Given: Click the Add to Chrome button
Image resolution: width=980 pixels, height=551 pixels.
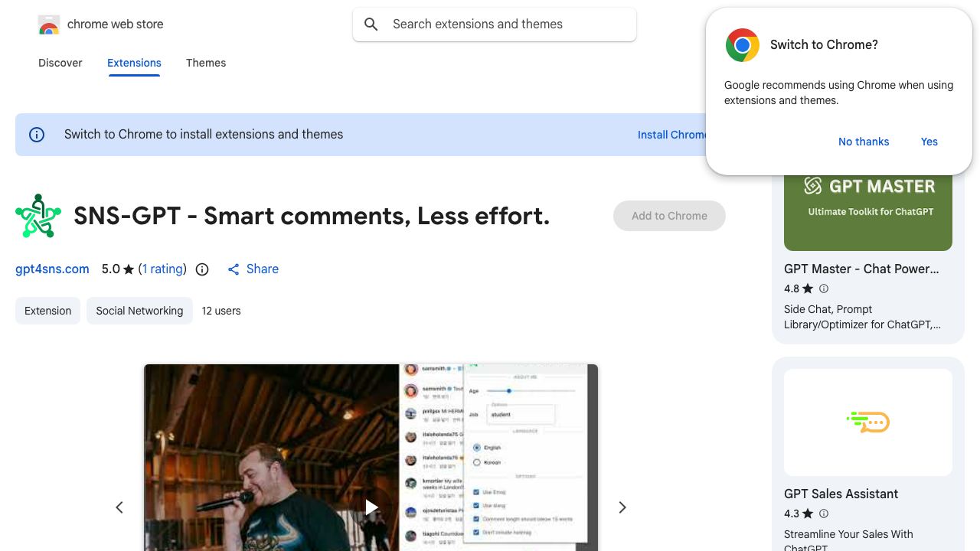Looking at the screenshot, I should 669,216.
